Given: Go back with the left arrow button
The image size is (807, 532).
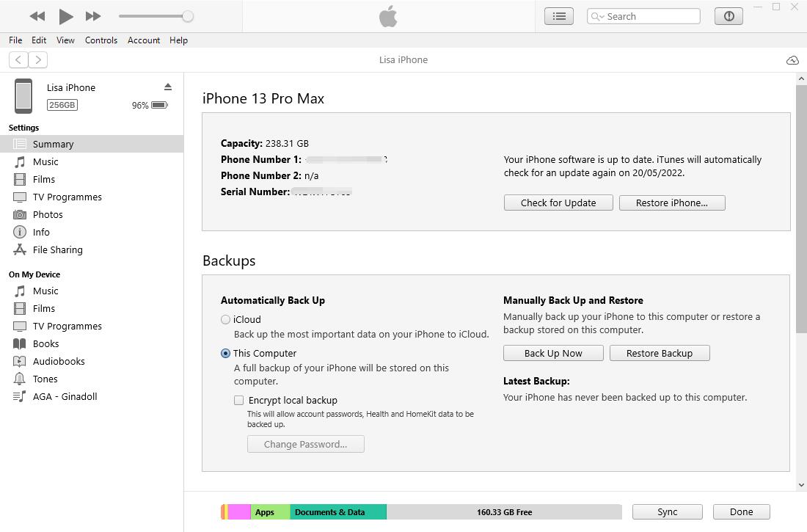Looking at the screenshot, I should pos(18,59).
